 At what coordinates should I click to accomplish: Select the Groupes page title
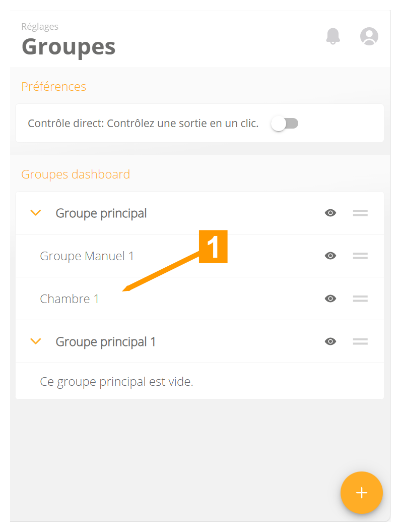click(68, 46)
